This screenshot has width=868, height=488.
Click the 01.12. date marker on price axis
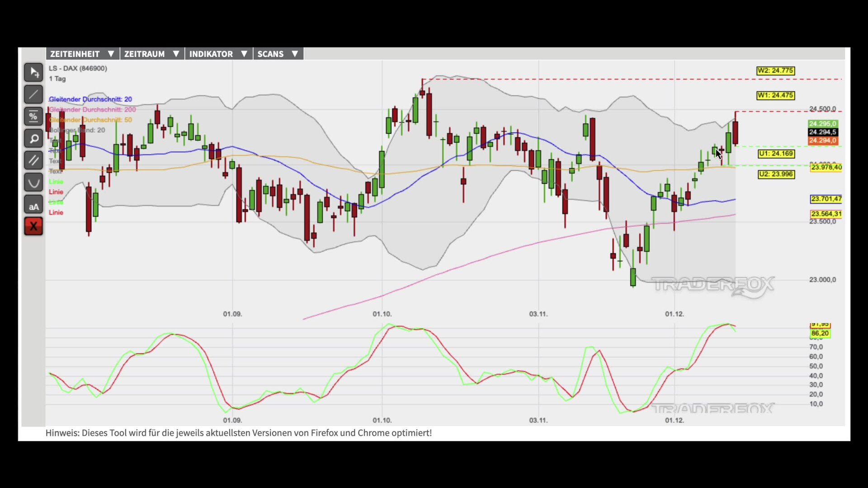pos(674,314)
